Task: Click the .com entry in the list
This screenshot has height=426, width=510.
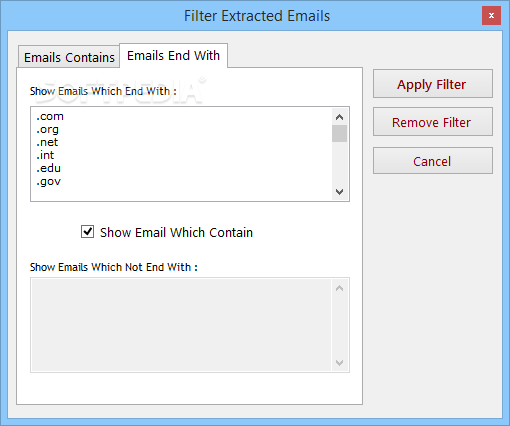Action: pyautogui.click(x=50, y=116)
